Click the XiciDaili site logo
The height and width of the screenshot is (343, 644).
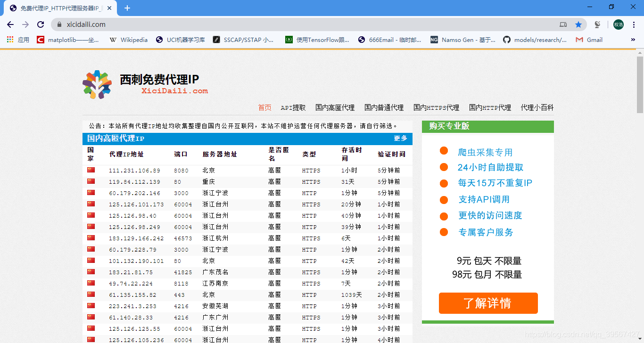tap(145, 84)
